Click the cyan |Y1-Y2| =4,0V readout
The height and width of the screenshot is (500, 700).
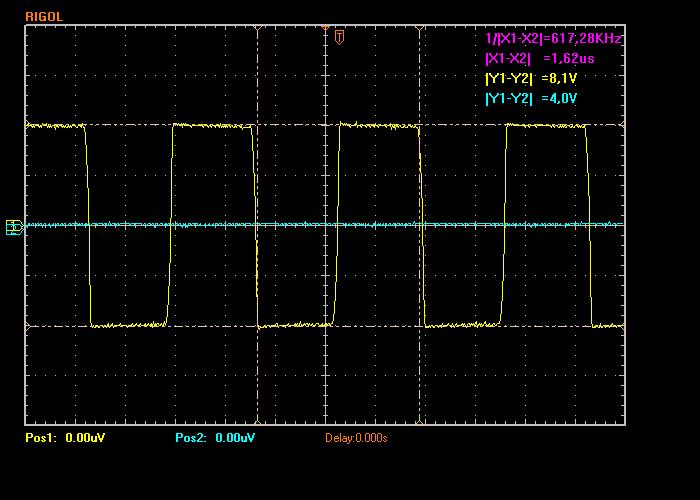pos(531,98)
